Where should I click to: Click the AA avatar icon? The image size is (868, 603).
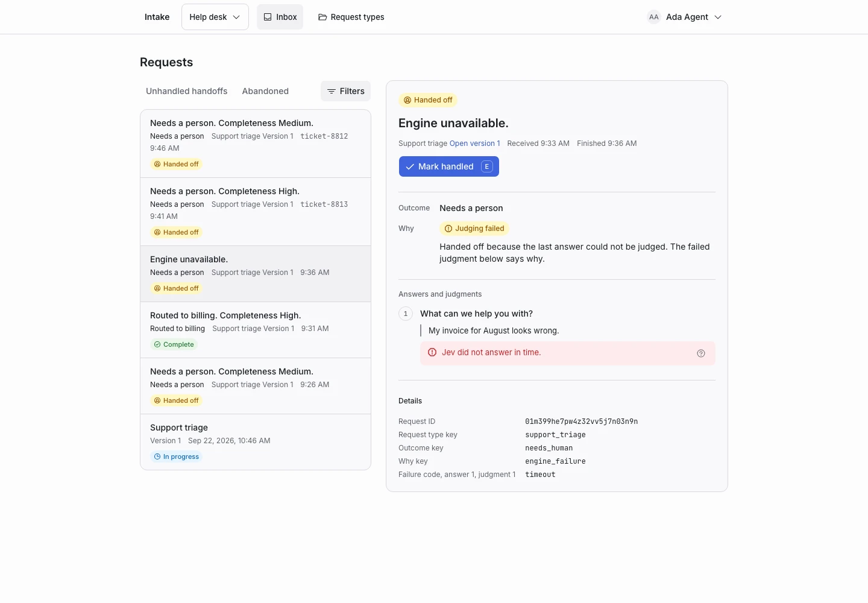653,17
